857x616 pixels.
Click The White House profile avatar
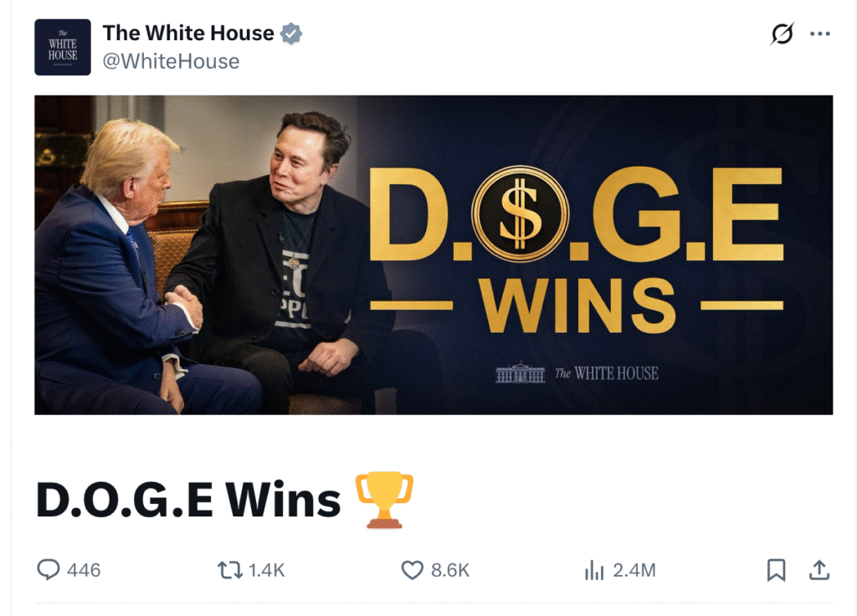[63, 47]
